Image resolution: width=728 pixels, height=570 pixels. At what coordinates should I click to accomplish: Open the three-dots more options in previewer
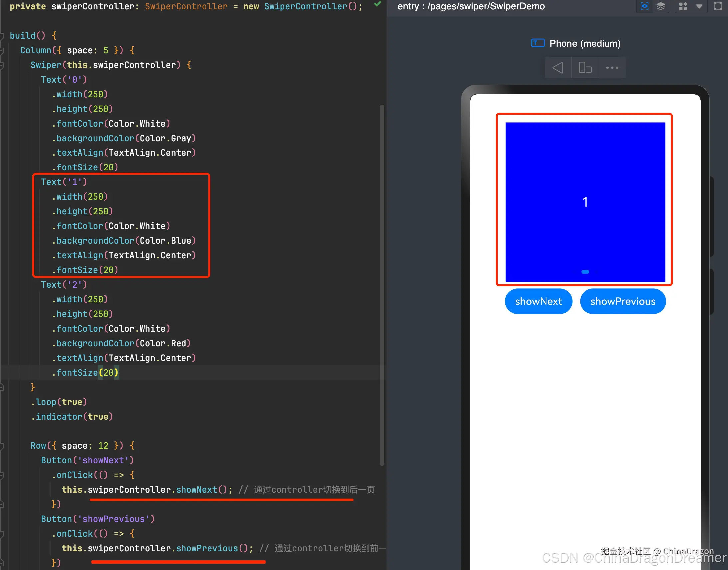coord(612,67)
